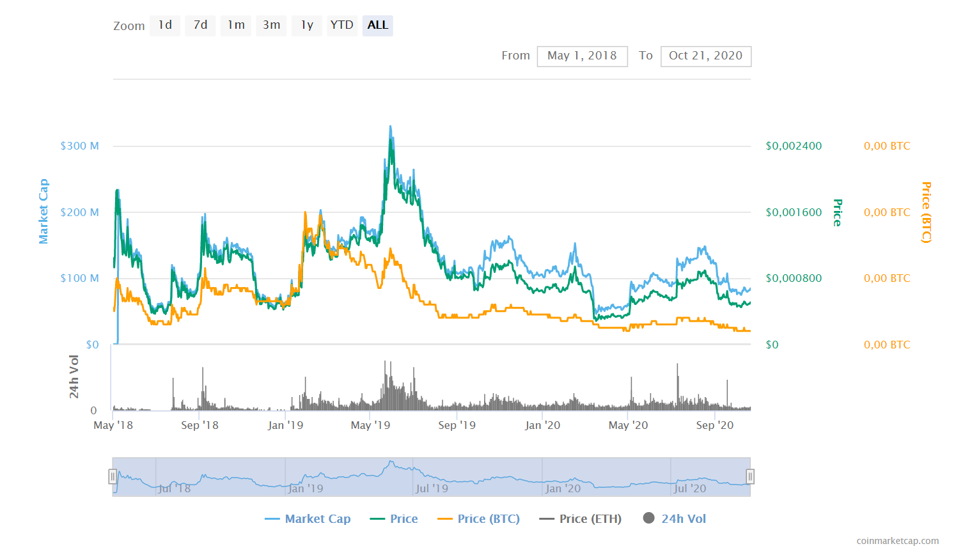Open the From date field
This screenshot has width=979, height=560.
click(x=582, y=56)
